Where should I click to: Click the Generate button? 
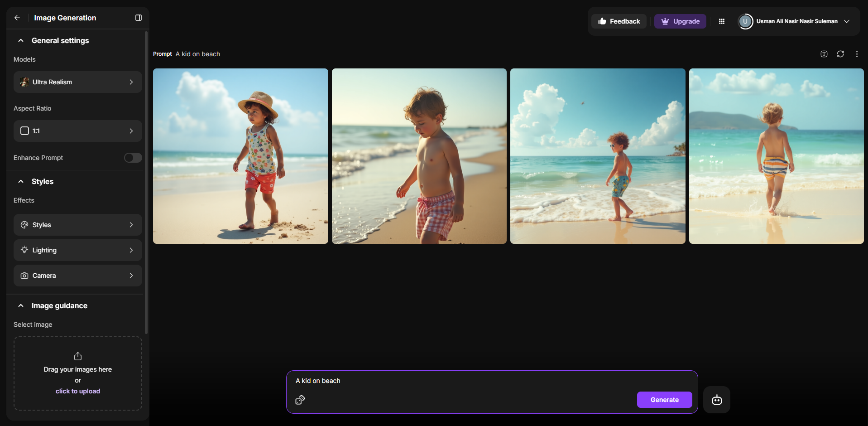(665, 400)
